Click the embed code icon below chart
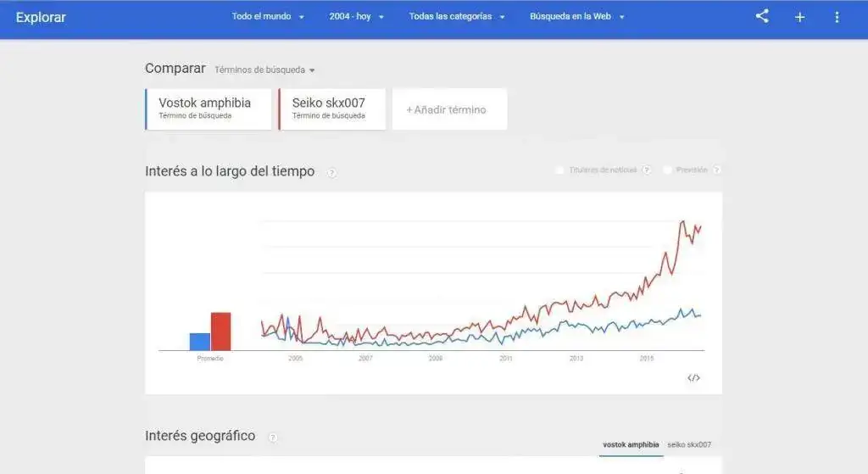This screenshot has height=474, width=868. tap(693, 377)
